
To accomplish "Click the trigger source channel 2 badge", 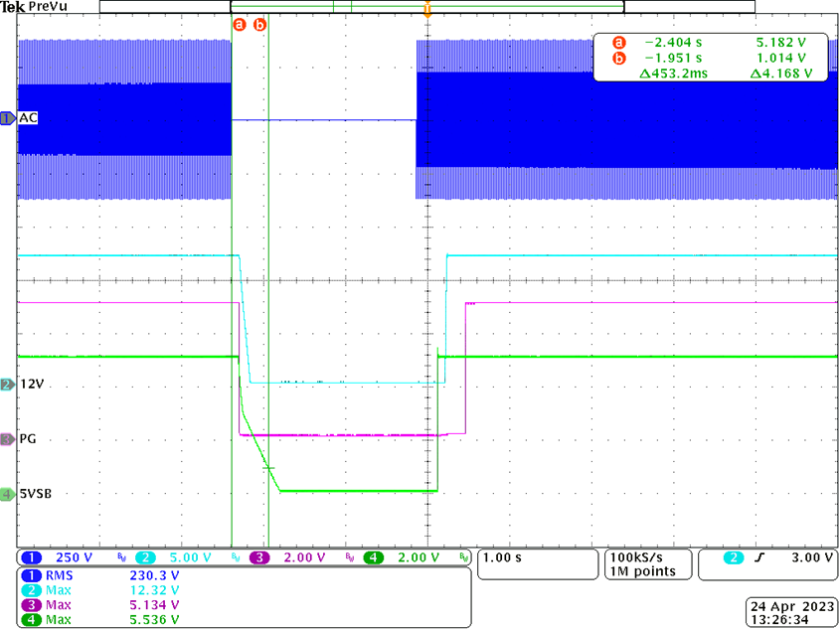I will [x=734, y=557].
